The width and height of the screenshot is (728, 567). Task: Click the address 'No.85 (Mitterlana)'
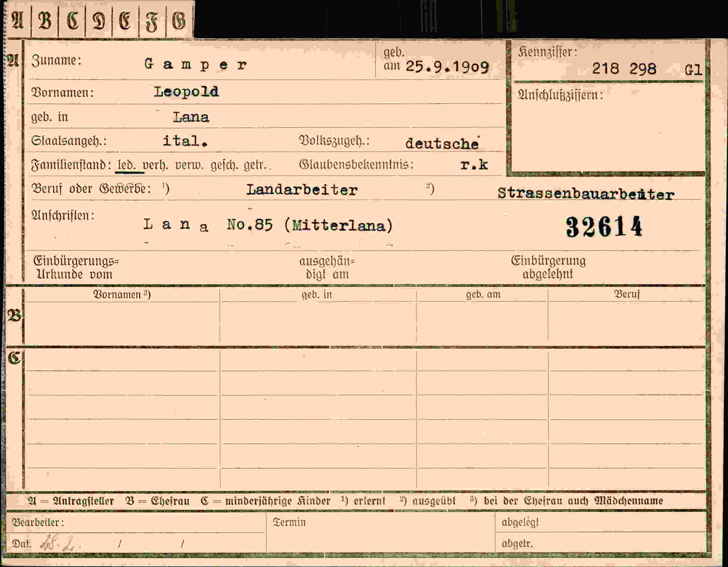click(x=310, y=225)
